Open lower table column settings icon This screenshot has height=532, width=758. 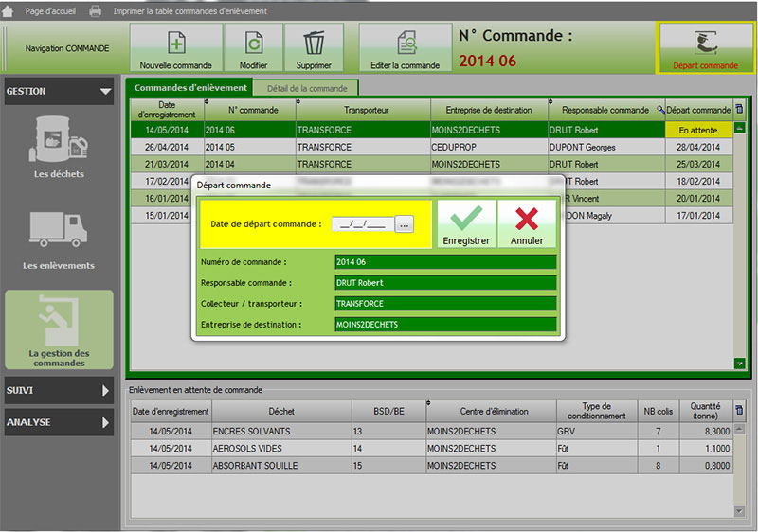[739, 410]
